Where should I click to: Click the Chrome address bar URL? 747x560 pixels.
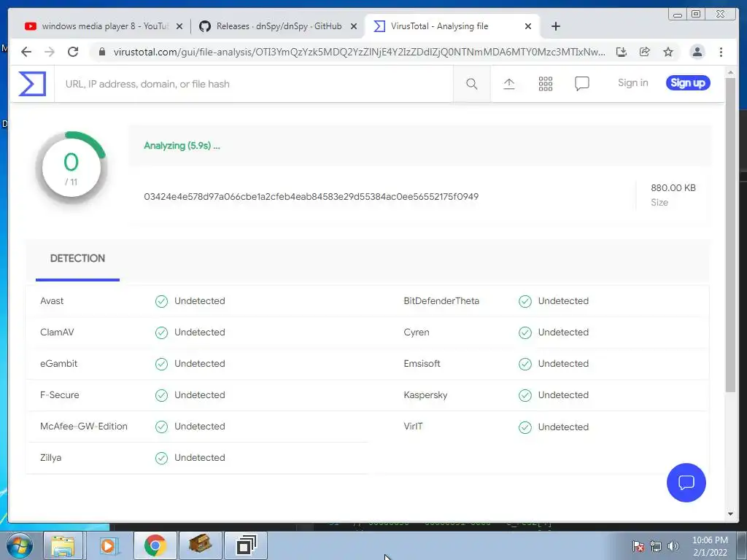[x=359, y=52]
